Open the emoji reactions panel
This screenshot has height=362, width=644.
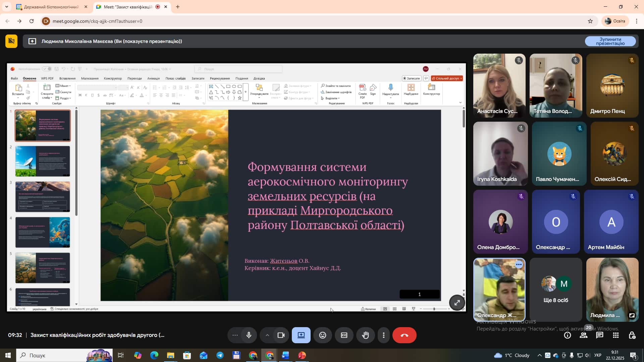coord(323,335)
